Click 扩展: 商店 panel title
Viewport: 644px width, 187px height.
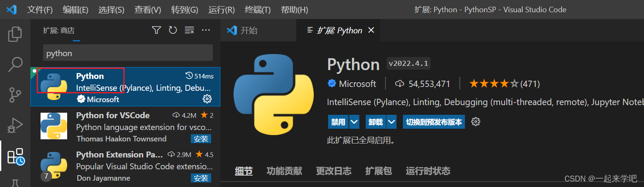click(x=58, y=30)
